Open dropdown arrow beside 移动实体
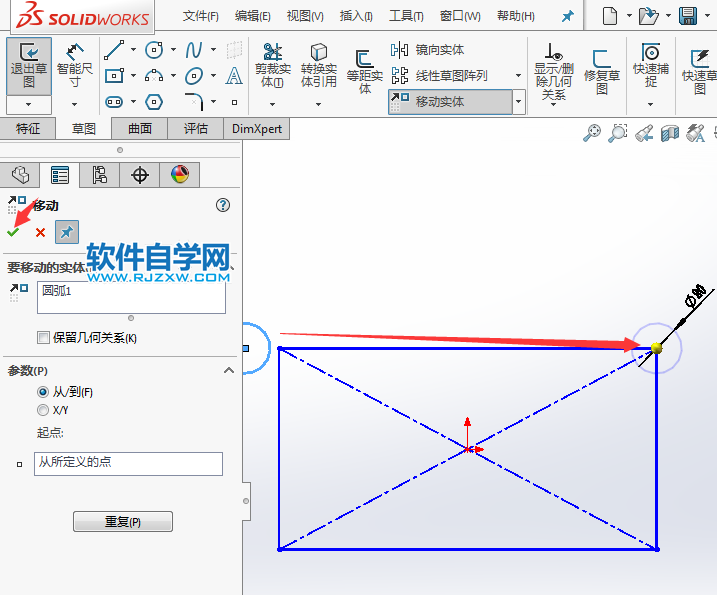This screenshot has height=595, width=717. [x=518, y=102]
